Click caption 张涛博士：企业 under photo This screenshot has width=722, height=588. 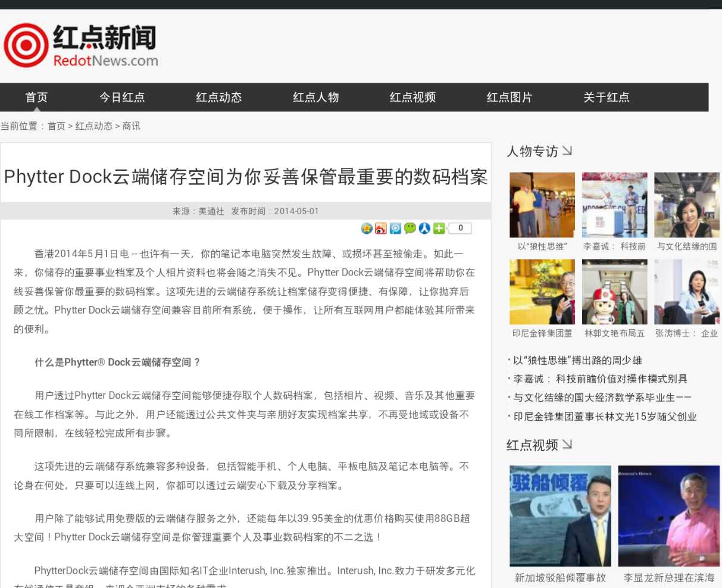coord(687,333)
